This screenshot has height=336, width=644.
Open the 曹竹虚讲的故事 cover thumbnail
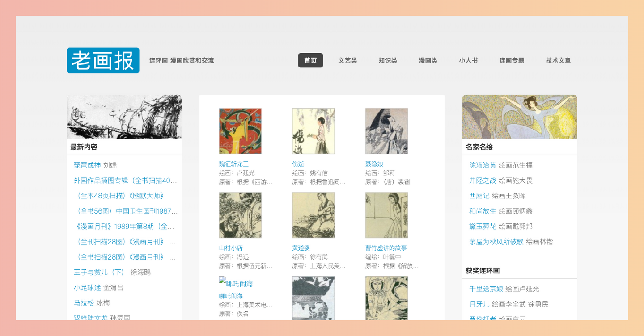(386, 215)
